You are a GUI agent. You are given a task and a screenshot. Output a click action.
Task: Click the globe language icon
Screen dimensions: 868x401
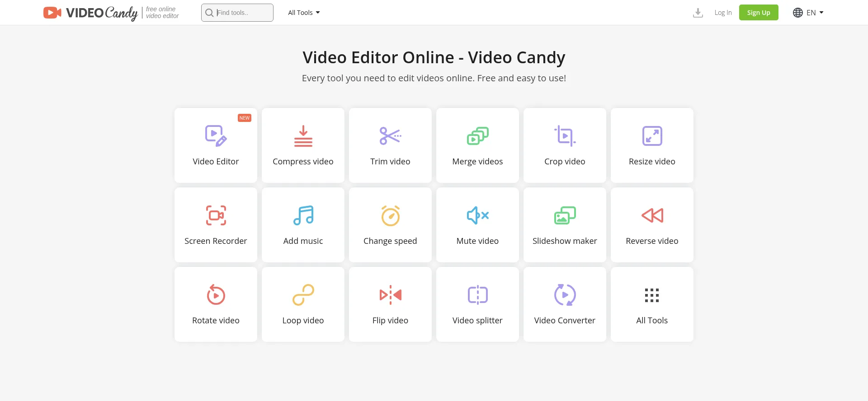point(798,13)
